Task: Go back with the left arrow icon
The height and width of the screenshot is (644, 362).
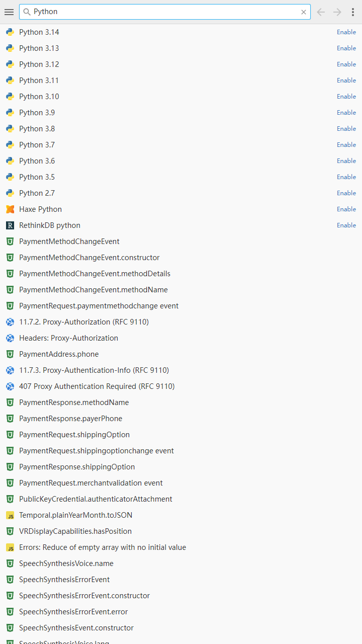Action: (321, 12)
